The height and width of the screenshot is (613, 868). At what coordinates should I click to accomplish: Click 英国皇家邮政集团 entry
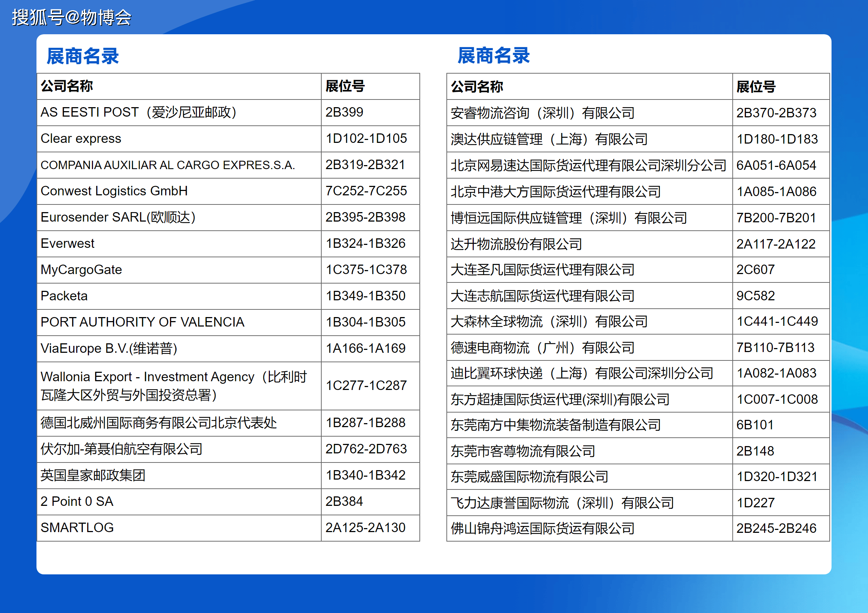pyautogui.click(x=93, y=475)
